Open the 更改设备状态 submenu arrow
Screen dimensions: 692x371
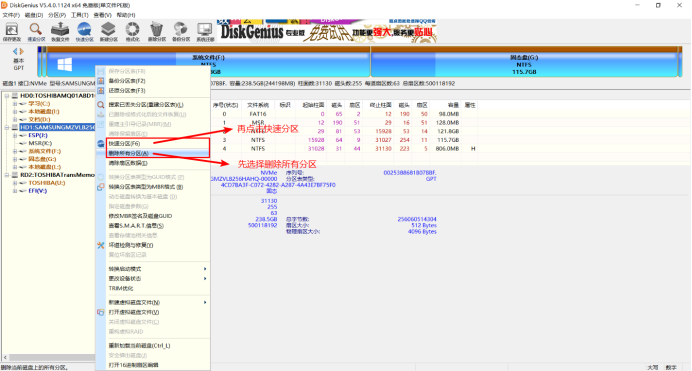coord(205,278)
